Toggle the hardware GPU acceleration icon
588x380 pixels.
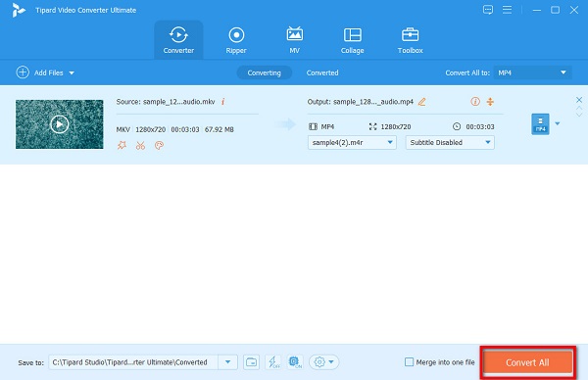(295, 362)
